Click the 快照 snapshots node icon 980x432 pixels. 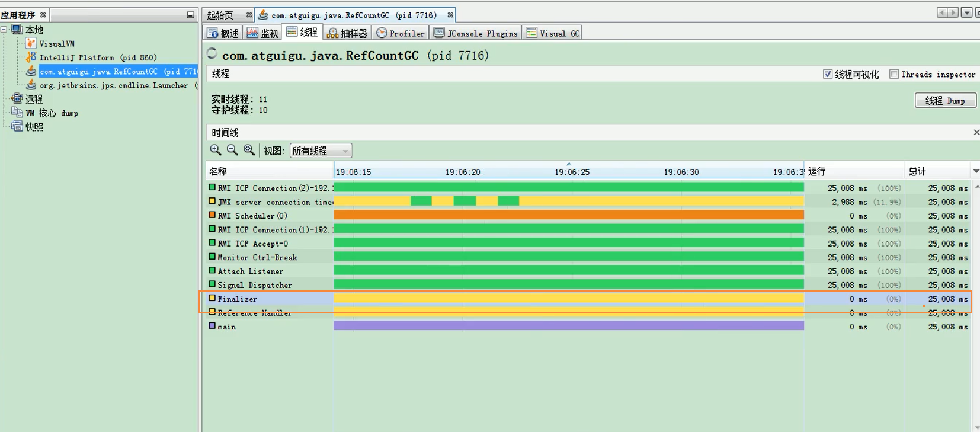(17, 126)
